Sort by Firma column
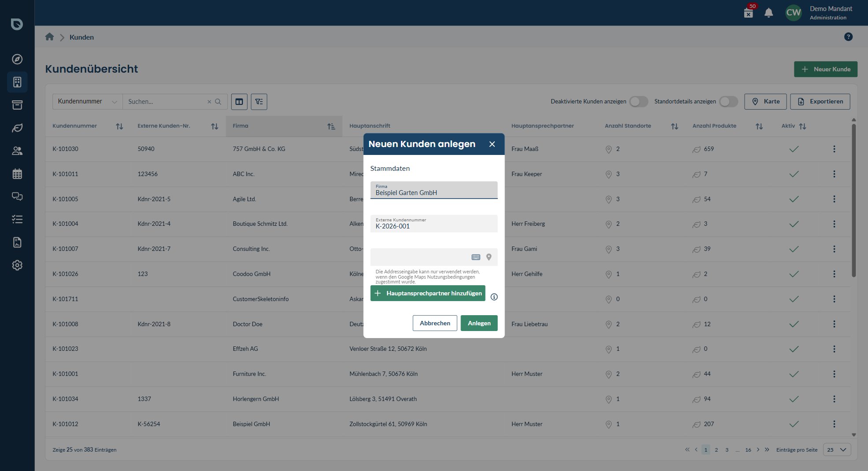The width and height of the screenshot is (868, 471). pyautogui.click(x=331, y=126)
